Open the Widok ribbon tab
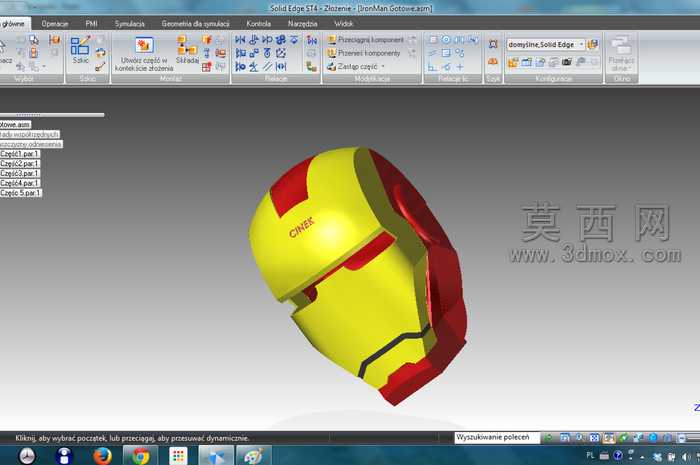The height and width of the screenshot is (465, 700). click(x=343, y=24)
